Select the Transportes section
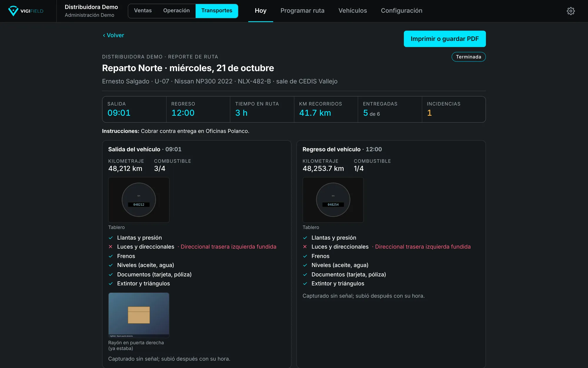This screenshot has height=368, width=588. 217,11
